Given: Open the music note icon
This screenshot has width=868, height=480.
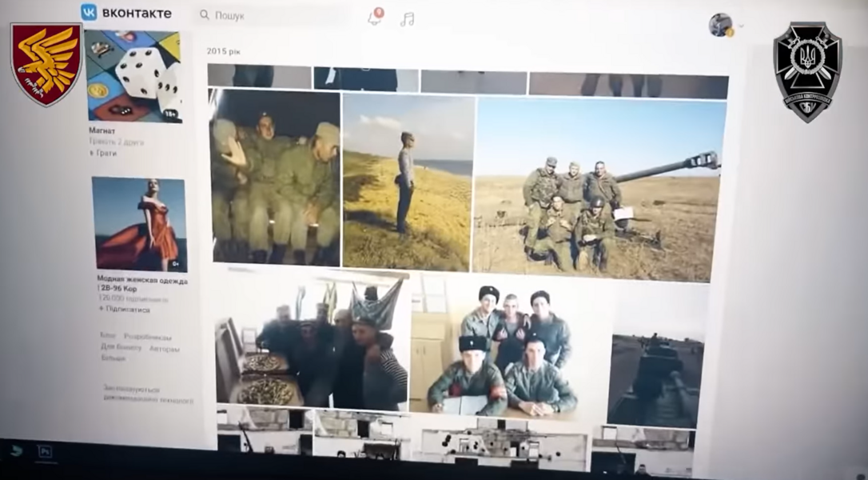Looking at the screenshot, I should [408, 19].
